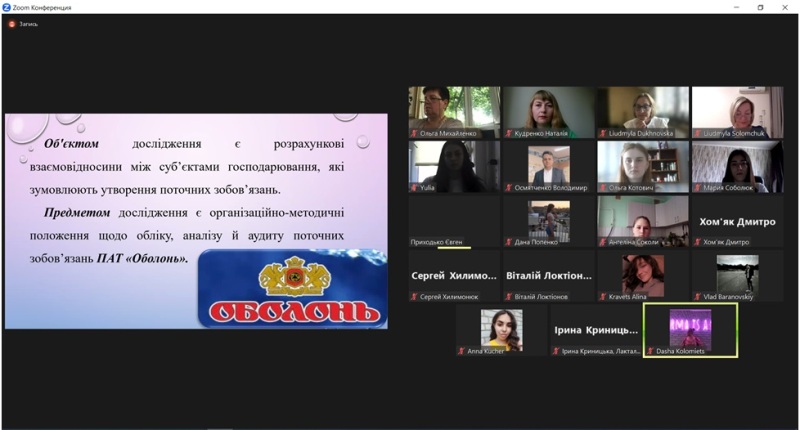Select Осмятченко Володимир's video tile

click(x=549, y=167)
